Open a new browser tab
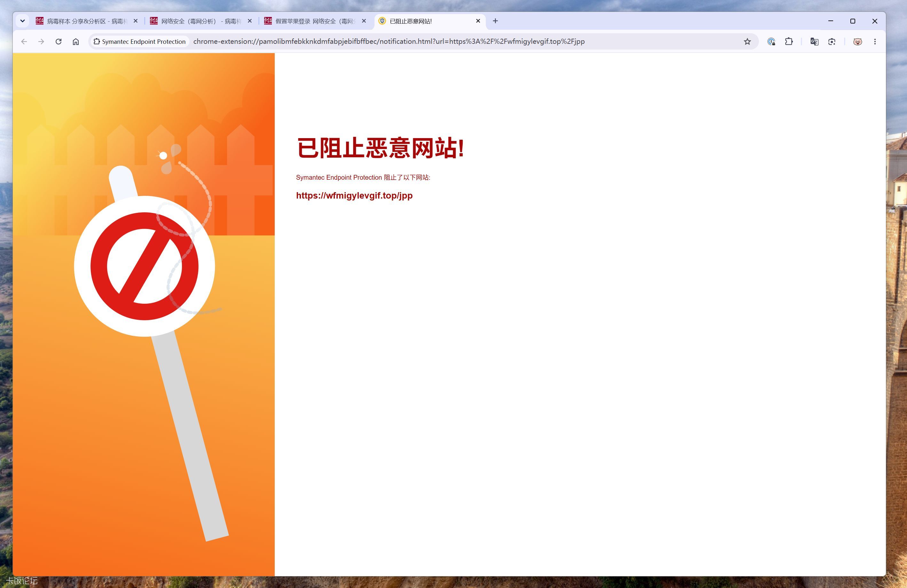Viewport: 907px width, 588px height. pos(495,21)
